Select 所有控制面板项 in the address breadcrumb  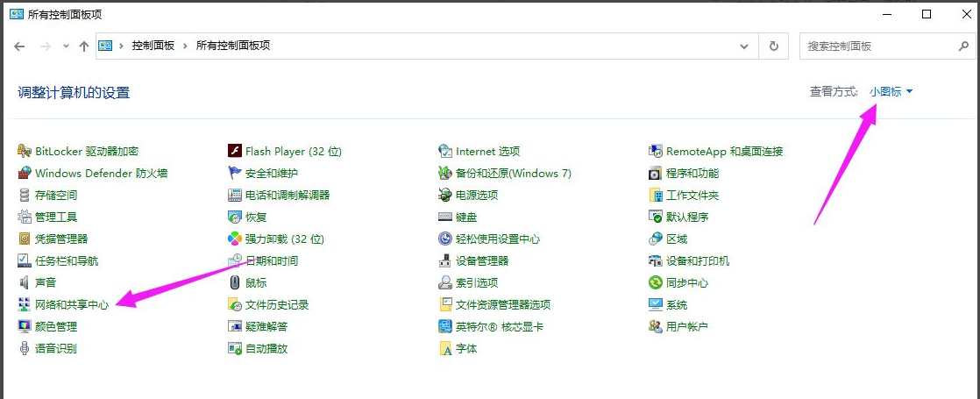232,46
